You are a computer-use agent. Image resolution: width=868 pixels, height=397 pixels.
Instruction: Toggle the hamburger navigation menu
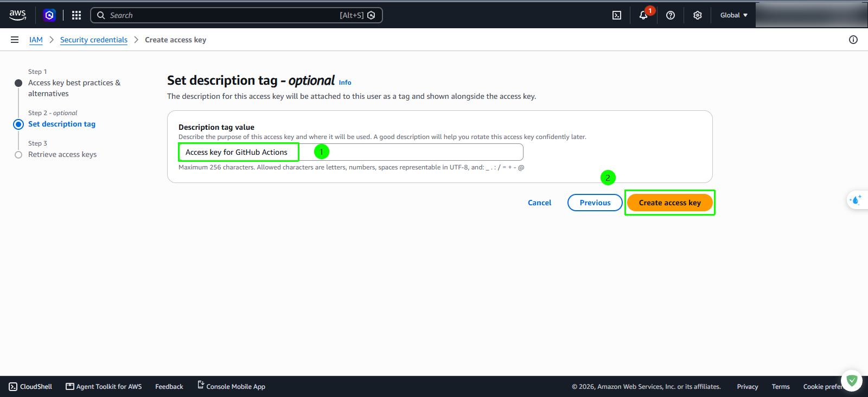[15, 40]
